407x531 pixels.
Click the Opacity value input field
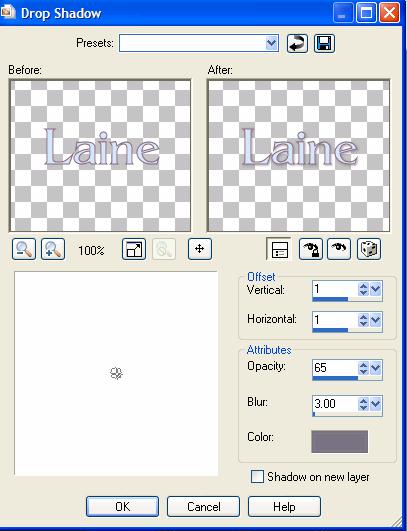point(335,368)
